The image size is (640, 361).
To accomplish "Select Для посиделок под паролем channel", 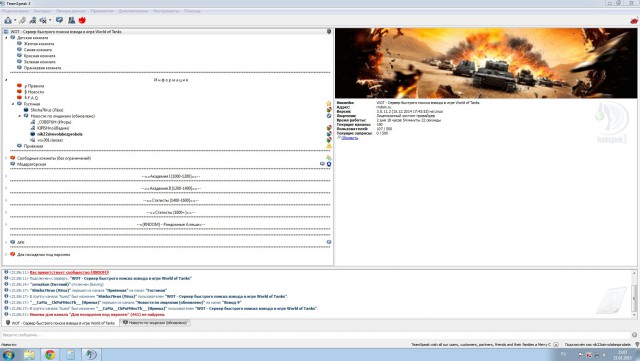I will 44,254.
